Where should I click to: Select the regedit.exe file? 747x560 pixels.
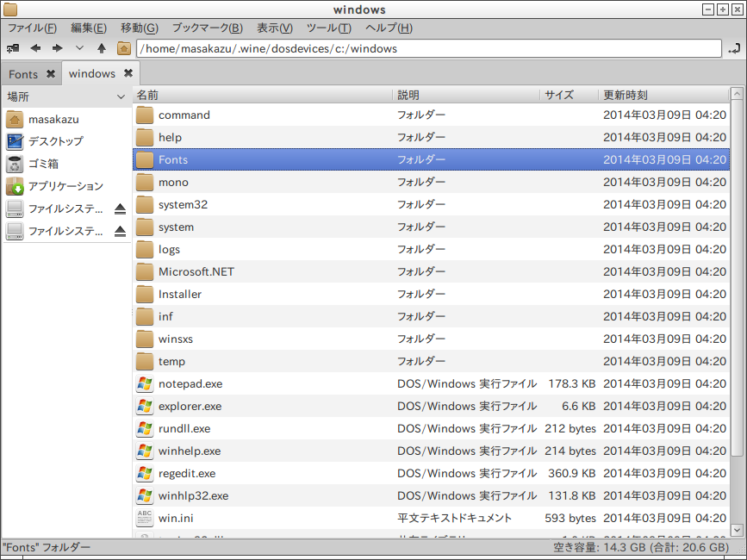coord(431,473)
